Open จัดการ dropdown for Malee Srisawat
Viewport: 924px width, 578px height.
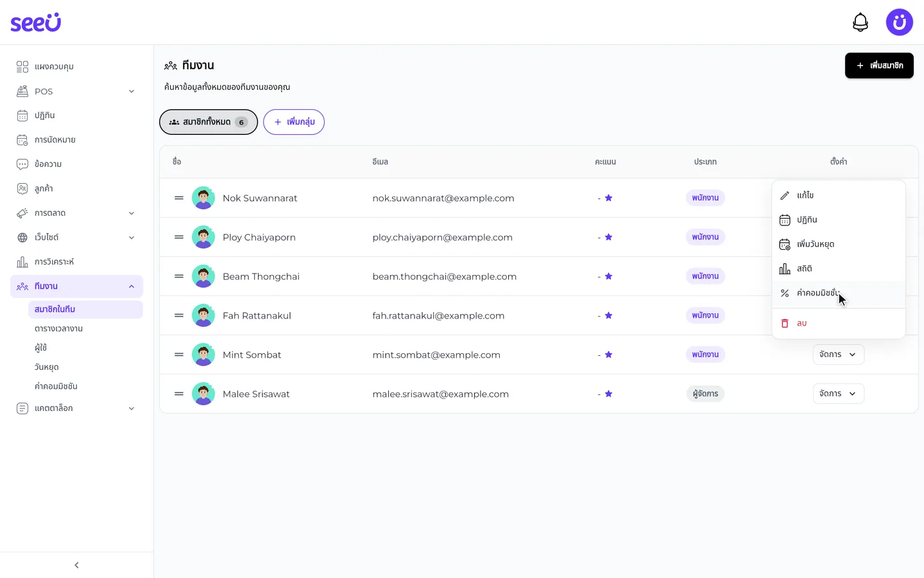click(x=838, y=394)
